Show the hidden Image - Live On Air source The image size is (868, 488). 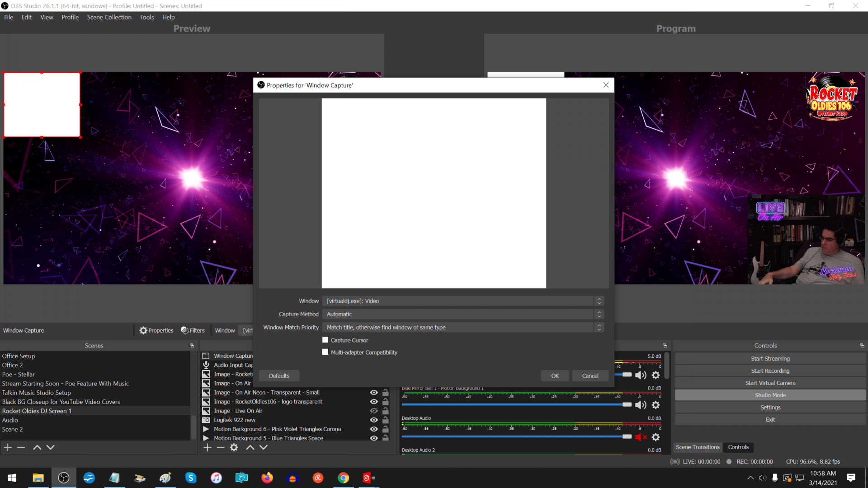tap(373, 411)
